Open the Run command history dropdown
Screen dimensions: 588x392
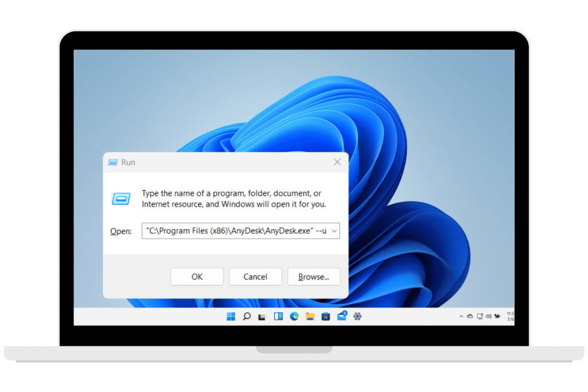[334, 231]
